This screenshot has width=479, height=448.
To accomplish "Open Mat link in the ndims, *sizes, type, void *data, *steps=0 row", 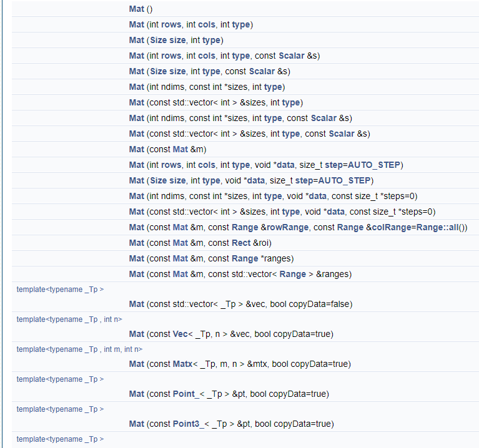I will click(x=136, y=196).
